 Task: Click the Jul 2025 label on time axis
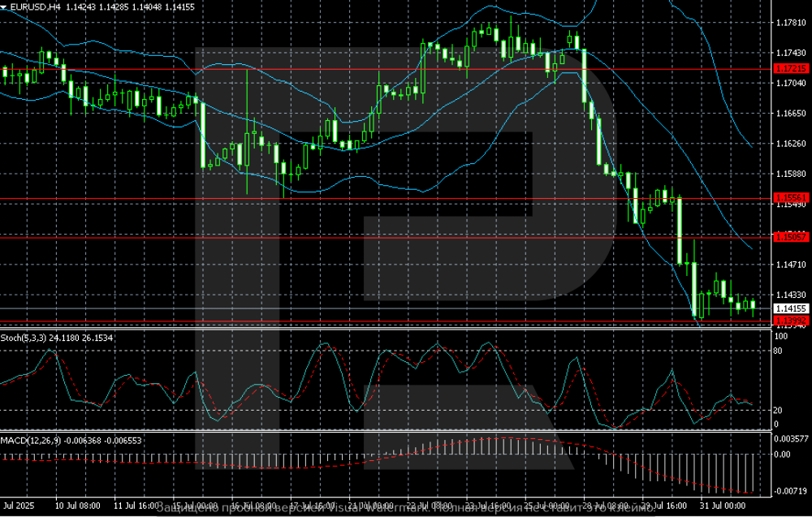pyautogui.click(x=18, y=506)
